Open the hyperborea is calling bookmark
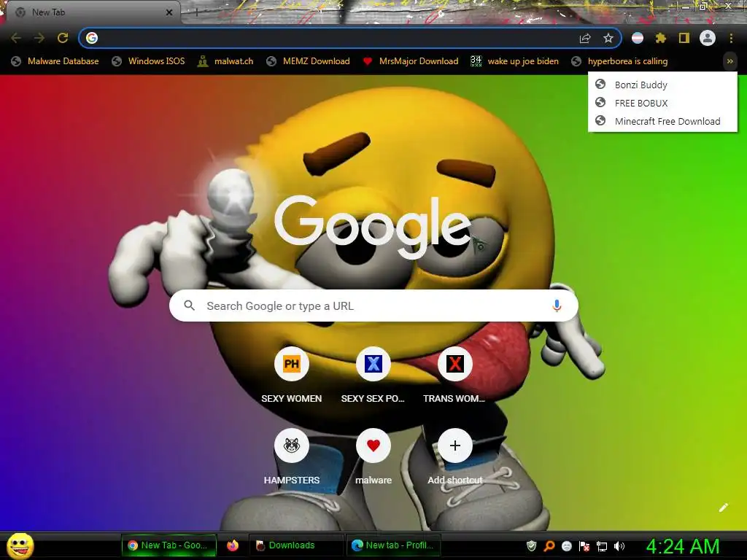The height and width of the screenshot is (560, 747). coord(619,61)
